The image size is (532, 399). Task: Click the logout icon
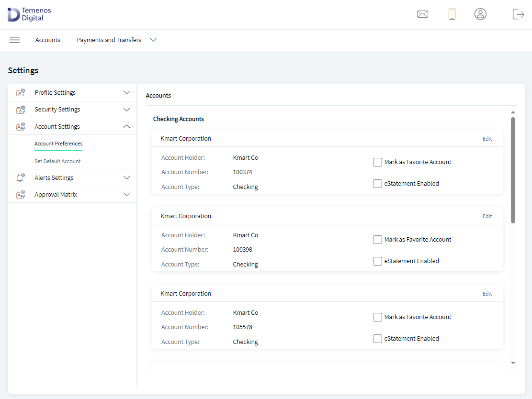click(x=519, y=14)
